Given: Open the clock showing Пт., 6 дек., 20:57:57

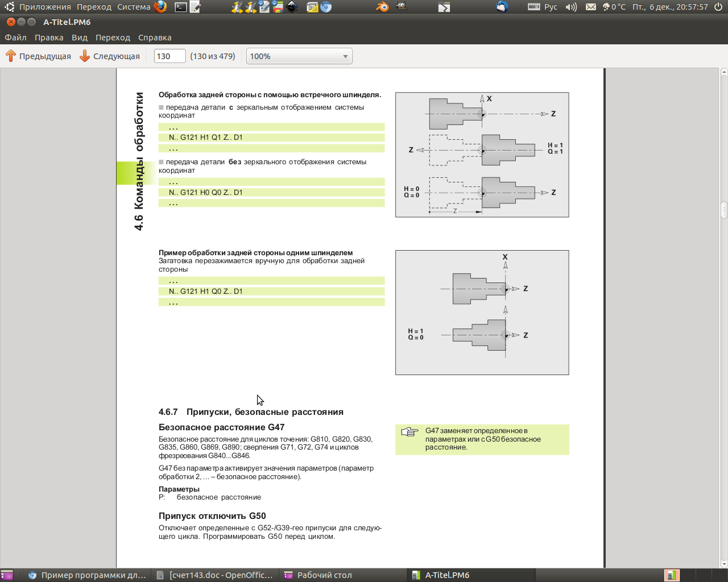Looking at the screenshot, I should 670,7.
